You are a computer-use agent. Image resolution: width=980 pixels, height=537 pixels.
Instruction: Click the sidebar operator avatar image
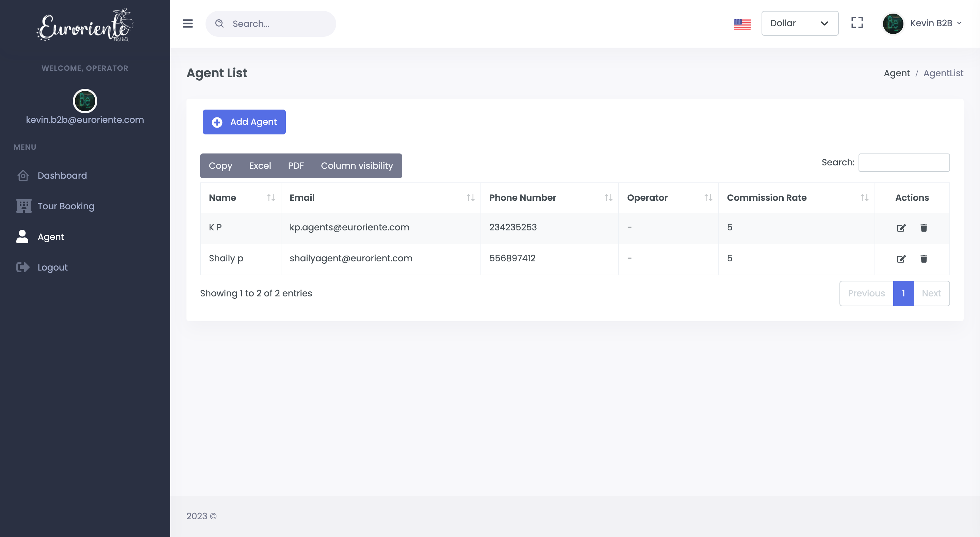85,101
